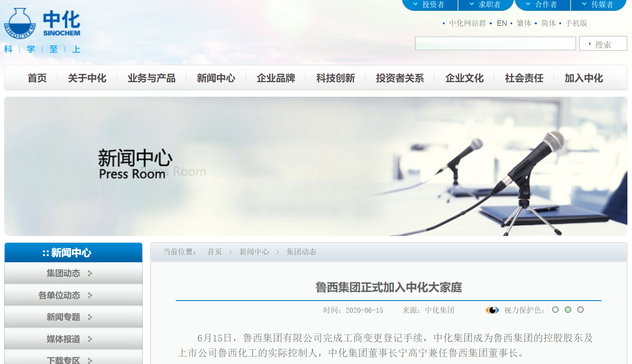Click the arrow icon next to 下载专区
Screen dimensions: 632x364
(90, 361)
